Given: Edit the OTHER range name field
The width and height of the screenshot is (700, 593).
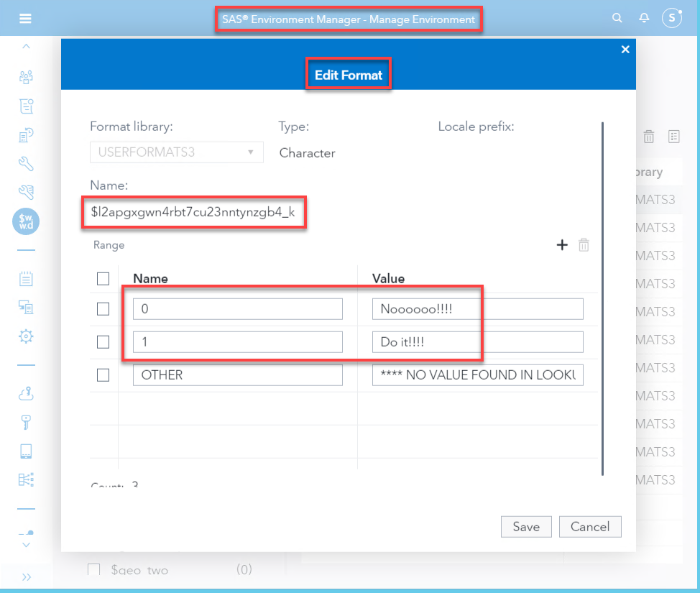Looking at the screenshot, I should 237,375.
